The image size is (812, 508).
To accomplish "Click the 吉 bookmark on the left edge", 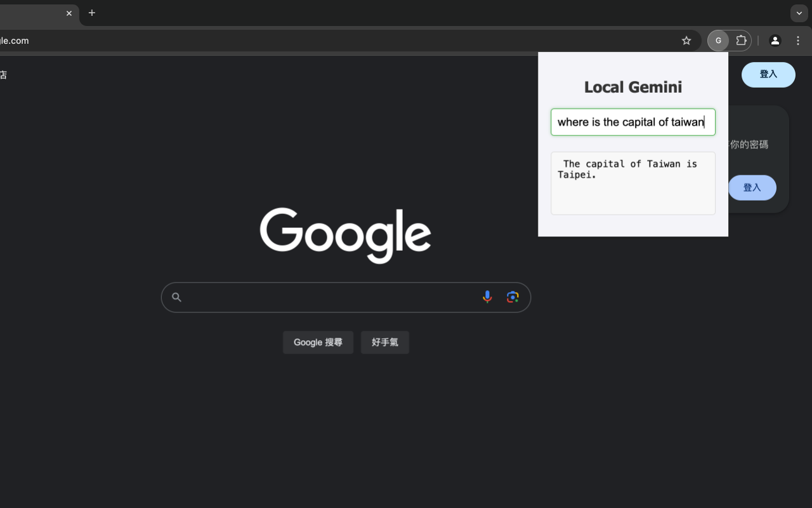I will pyautogui.click(x=3, y=74).
